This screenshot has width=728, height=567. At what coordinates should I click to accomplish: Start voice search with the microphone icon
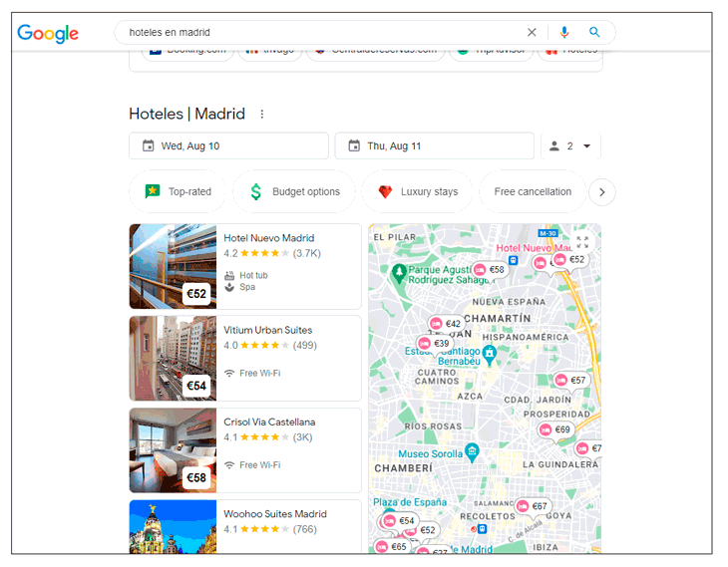click(564, 33)
